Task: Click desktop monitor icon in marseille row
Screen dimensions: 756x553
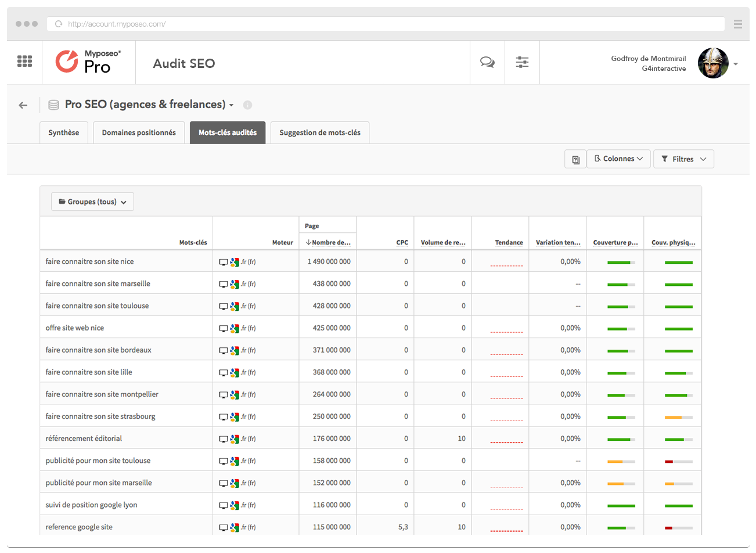Action: point(224,284)
